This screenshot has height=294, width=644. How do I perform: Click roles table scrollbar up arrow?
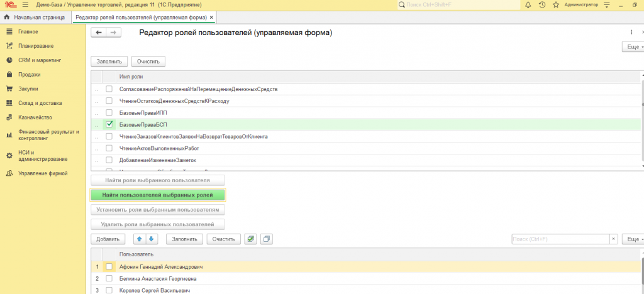click(642, 76)
